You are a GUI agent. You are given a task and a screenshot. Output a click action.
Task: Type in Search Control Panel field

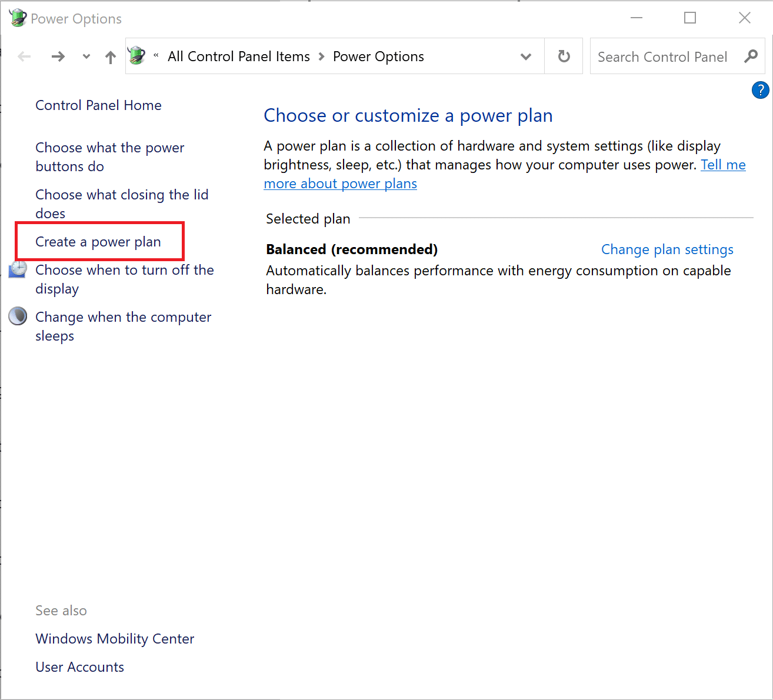tap(662, 57)
